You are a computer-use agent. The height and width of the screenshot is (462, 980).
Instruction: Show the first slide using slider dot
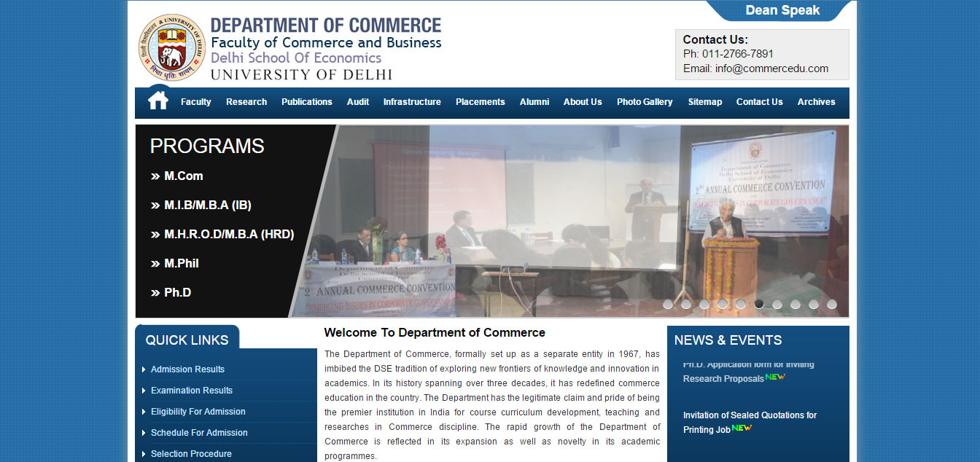click(x=668, y=305)
